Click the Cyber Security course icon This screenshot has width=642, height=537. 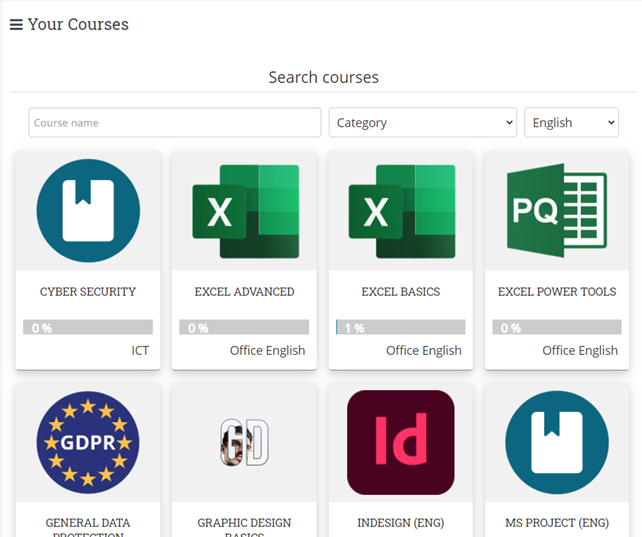click(x=88, y=211)
